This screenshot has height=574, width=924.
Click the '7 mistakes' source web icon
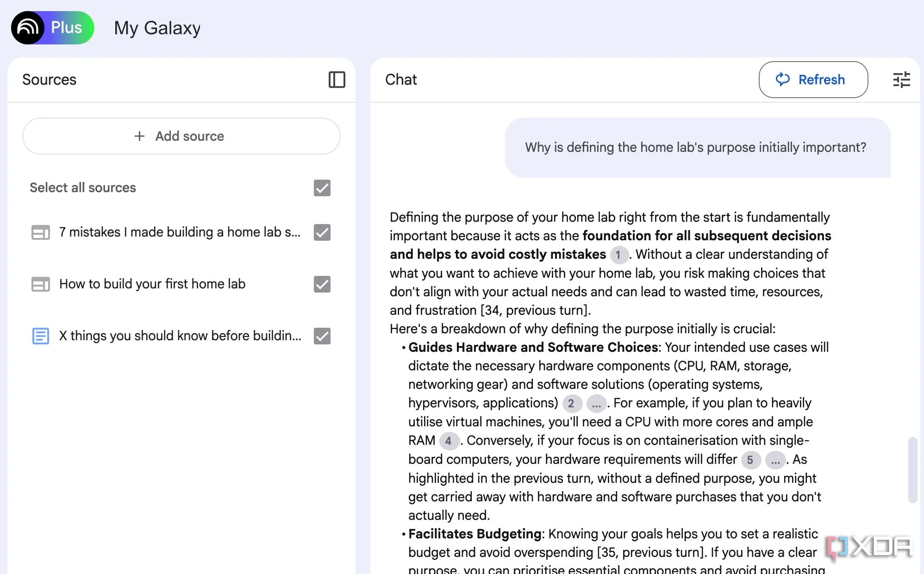(40, 232)
